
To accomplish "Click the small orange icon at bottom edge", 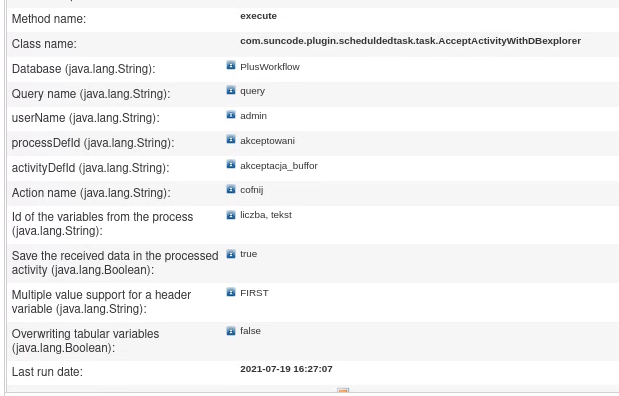I will pos(343,390).
